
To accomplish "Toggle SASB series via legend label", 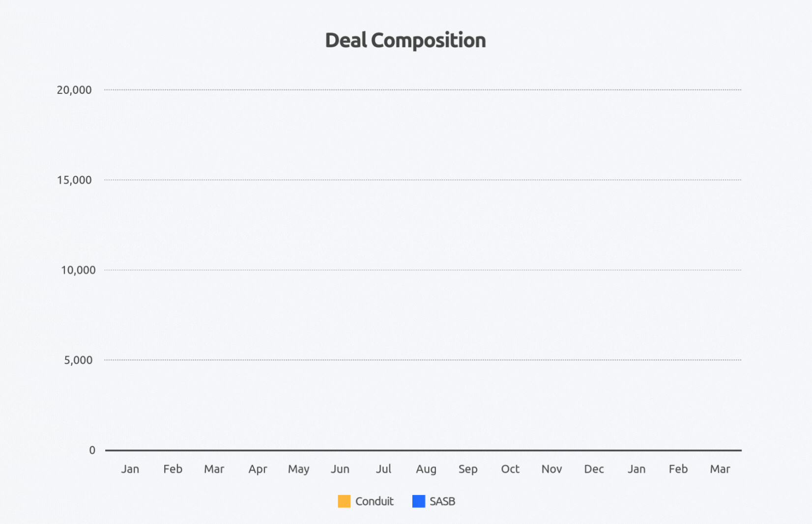I will [442, 501].
